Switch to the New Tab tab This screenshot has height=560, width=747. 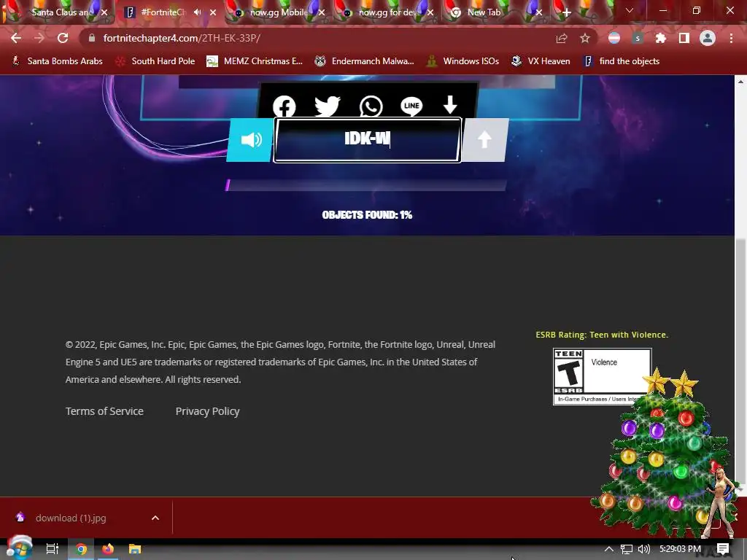tap(484, 12)
